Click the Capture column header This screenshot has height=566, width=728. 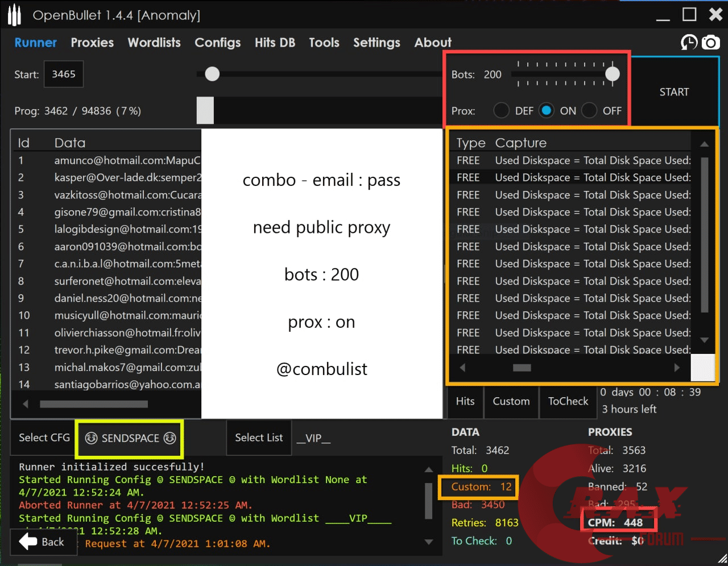pyautogui.click(x=520, y=143)
